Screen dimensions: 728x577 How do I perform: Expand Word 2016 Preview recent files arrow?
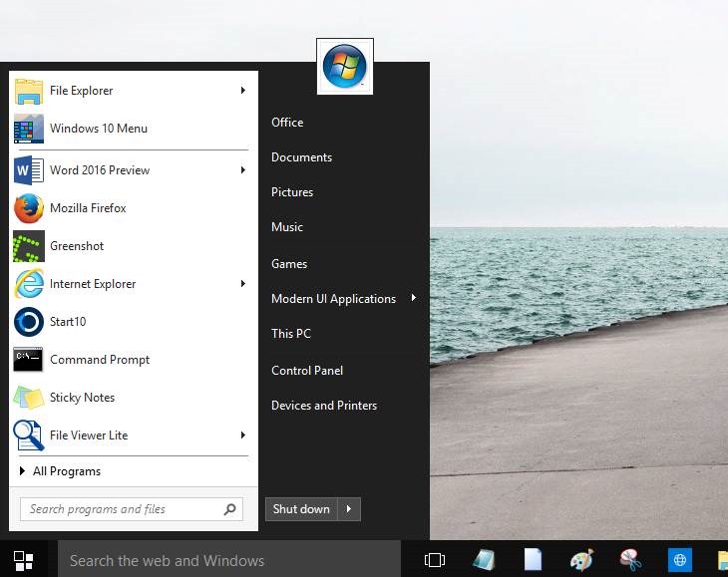pos(242,170)
